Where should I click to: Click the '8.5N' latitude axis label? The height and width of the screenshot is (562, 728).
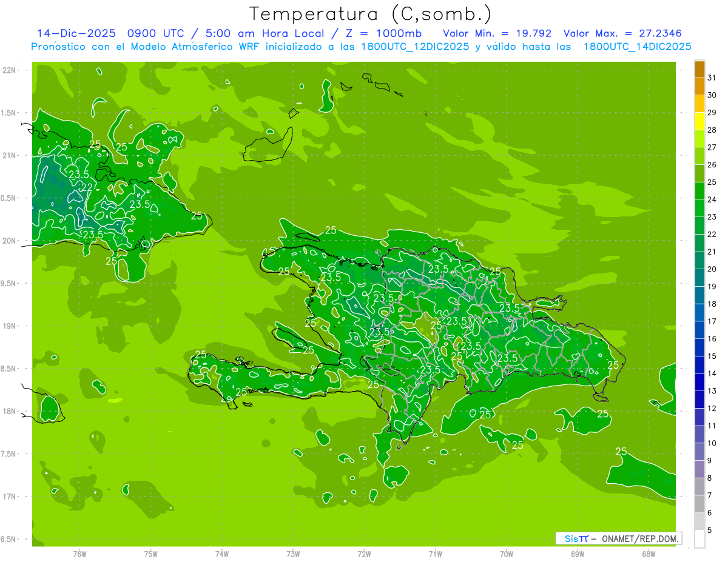9,369
